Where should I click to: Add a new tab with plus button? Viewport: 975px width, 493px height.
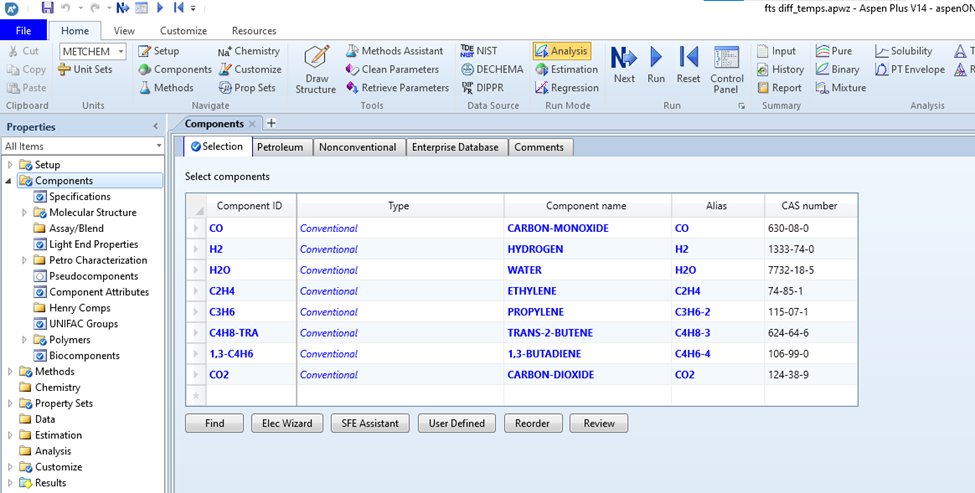271,123
